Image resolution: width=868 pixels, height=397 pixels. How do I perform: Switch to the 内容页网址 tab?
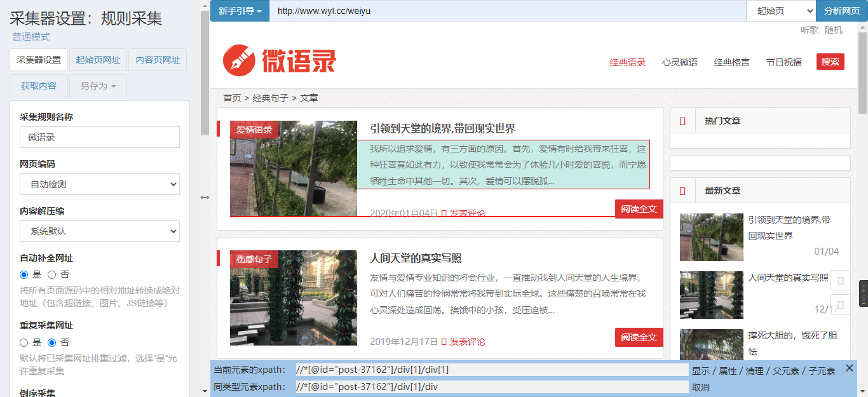point(158,60)
